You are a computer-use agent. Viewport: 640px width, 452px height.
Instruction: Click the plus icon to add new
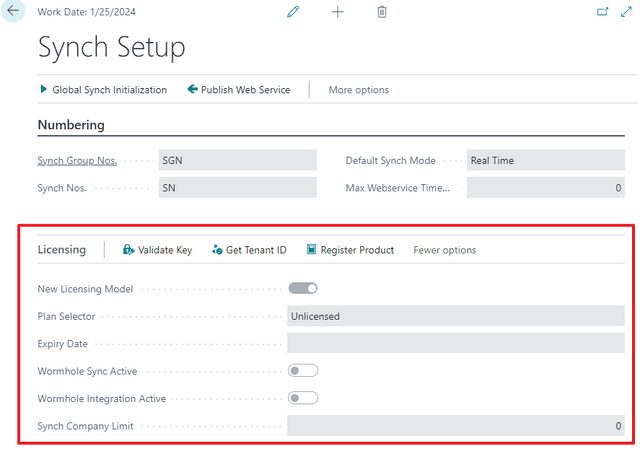click(x=338, y=12)
